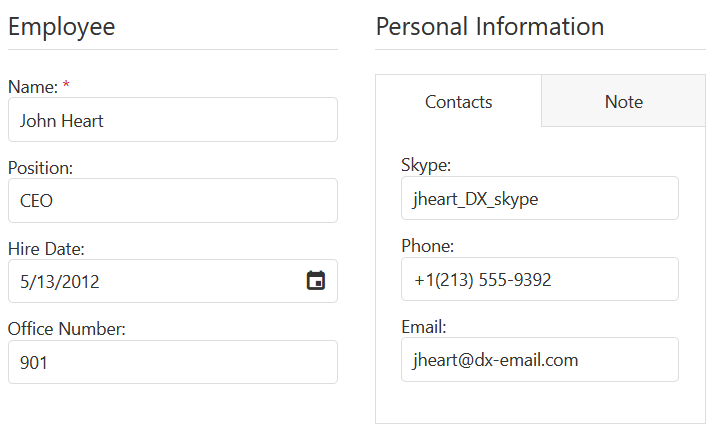Click the Email label
The height and width of the screenshot is (427, 714).
tap(424, 326)
